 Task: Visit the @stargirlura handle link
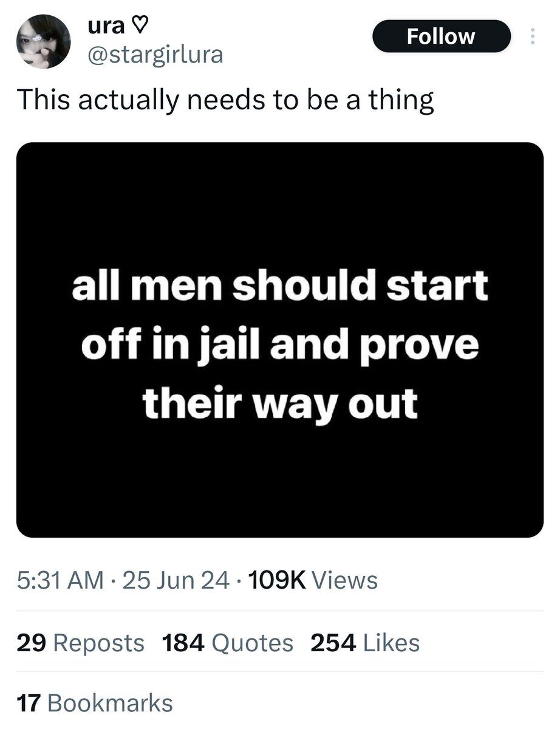pos(155,55)
